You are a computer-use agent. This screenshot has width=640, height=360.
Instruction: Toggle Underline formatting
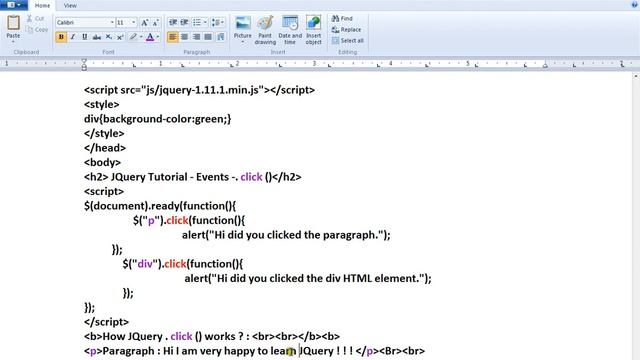pos(84,37)
